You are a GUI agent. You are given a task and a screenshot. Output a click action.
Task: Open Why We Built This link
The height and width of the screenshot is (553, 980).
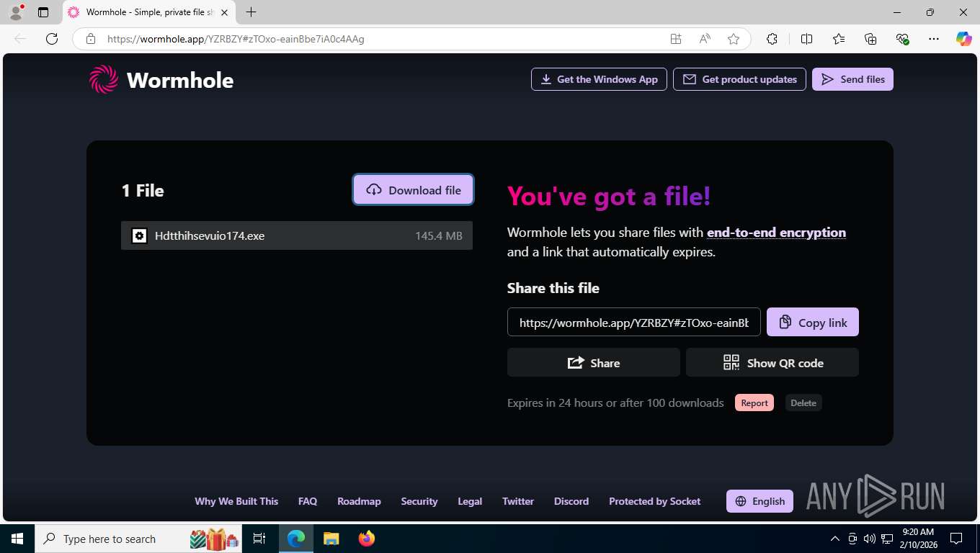236,501
